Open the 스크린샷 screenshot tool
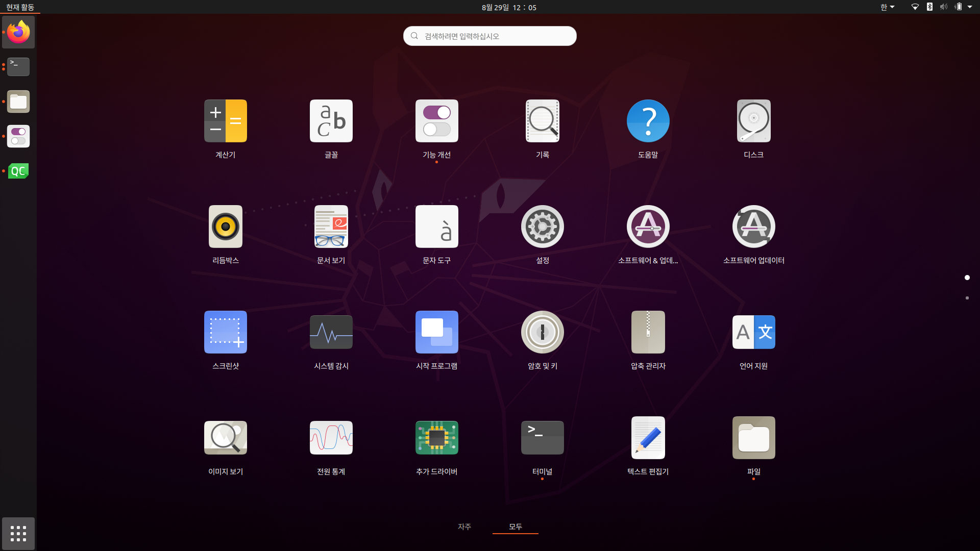Screen dimensions: 980x551 click(225, 333)
